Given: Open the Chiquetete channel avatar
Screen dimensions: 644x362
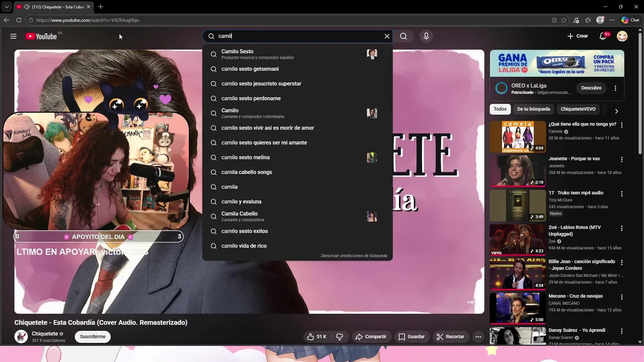Looking at the screenshot, I should pos(21,336).
